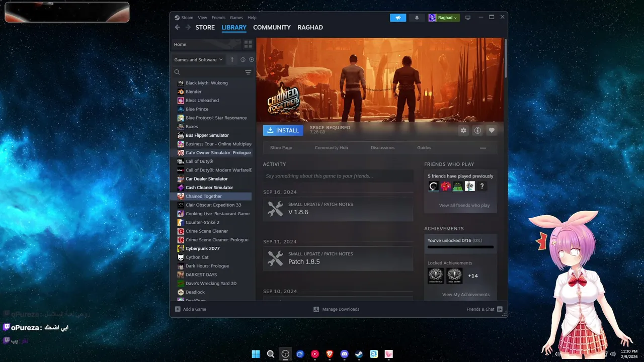This screenshot has height=362, width=644.
Task: Open Games and Software dropdown
Action: pos(198,59)
